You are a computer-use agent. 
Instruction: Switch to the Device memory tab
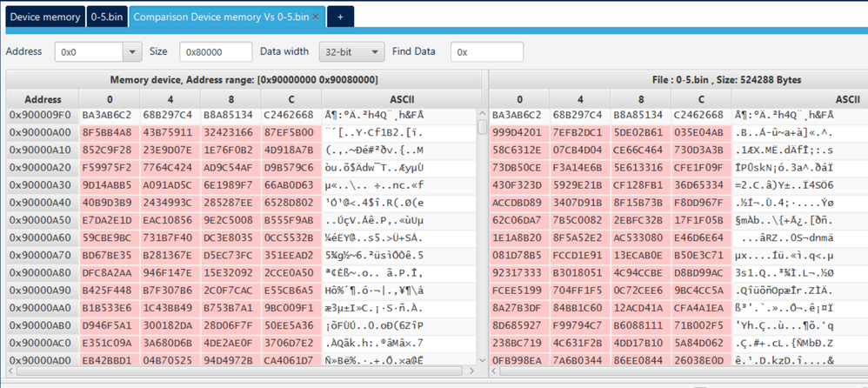[45, 17]
